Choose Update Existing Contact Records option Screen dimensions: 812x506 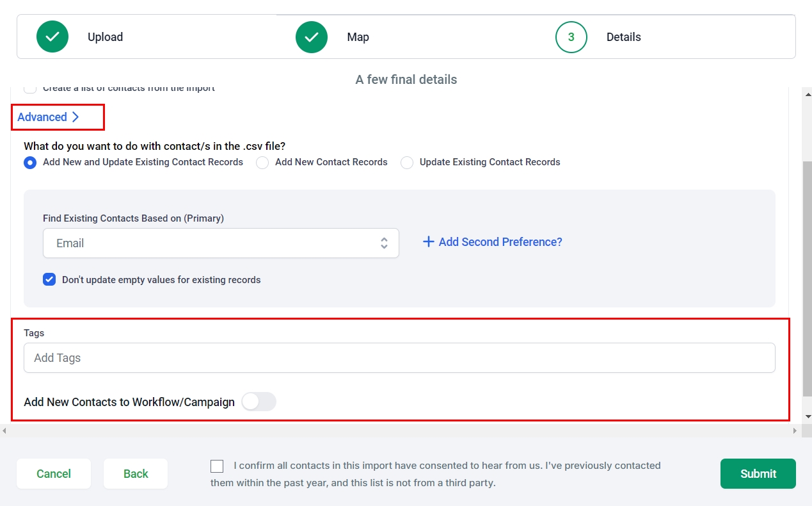407,163
